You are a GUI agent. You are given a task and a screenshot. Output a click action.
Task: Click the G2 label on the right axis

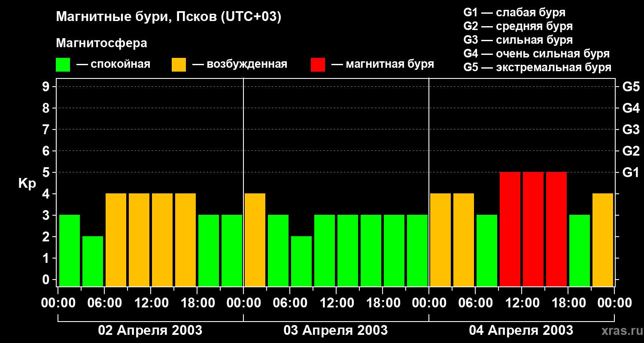tap(631, 151)
